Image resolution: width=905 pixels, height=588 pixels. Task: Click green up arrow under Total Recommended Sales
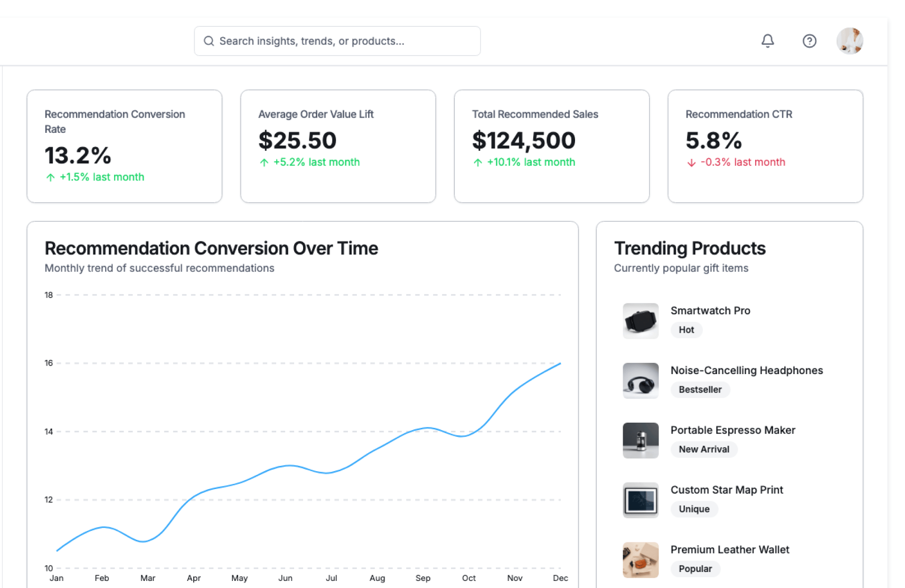(x=477, y=163)
